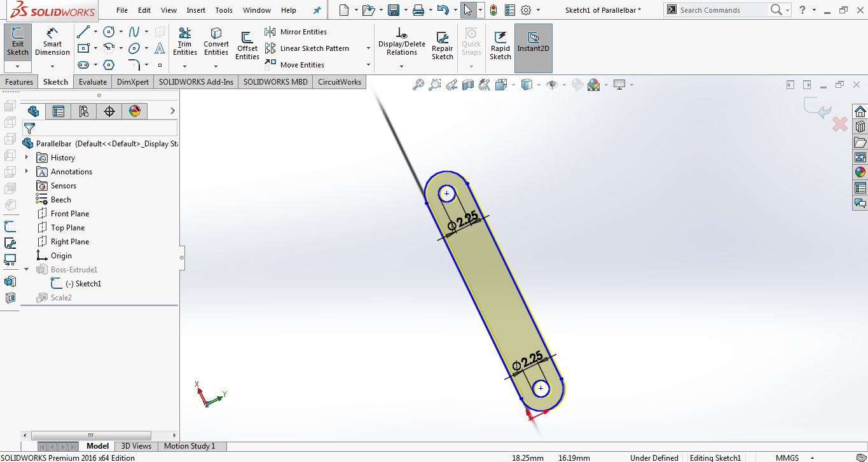
Task: Open the Move Entities dropdown arrow
Action: tap(368, 65)
